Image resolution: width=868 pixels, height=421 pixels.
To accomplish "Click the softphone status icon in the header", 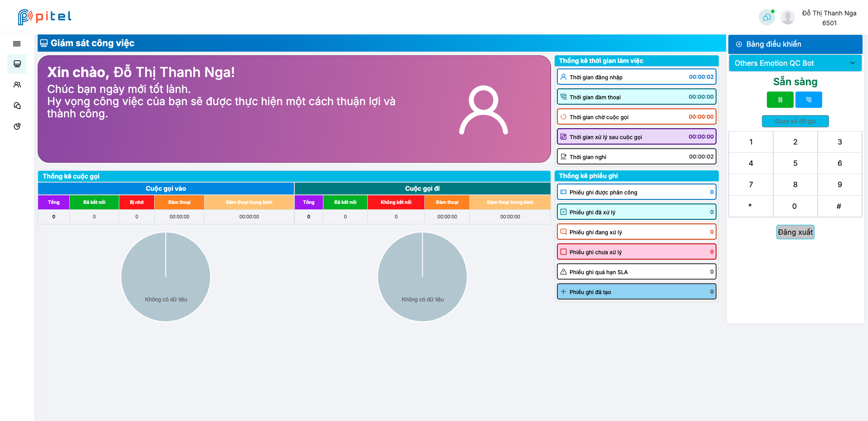I will (x=767, y=17).
